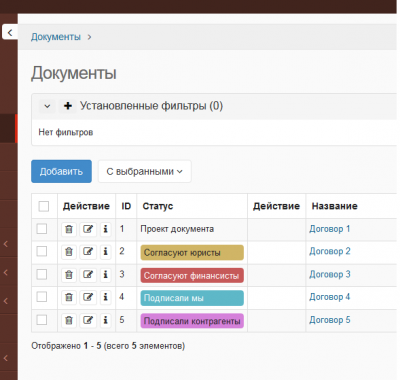400x380 pixels.
Task: Delete Договор 5 using the trash icon
Action: [x=69, y=320]
